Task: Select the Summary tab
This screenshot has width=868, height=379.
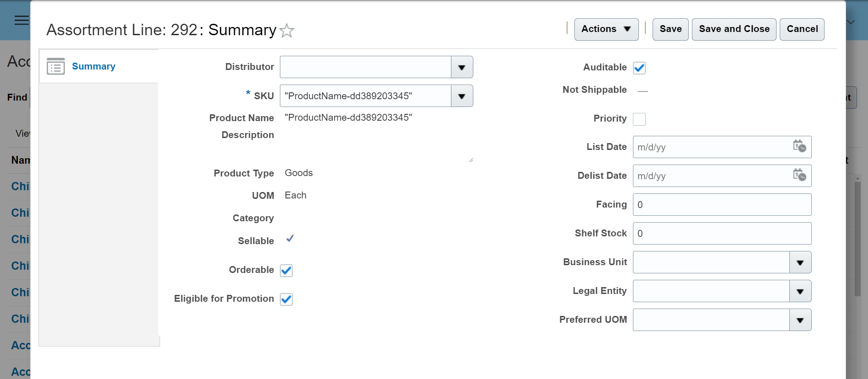Action: pyautogui.click(x=93, y=66)
